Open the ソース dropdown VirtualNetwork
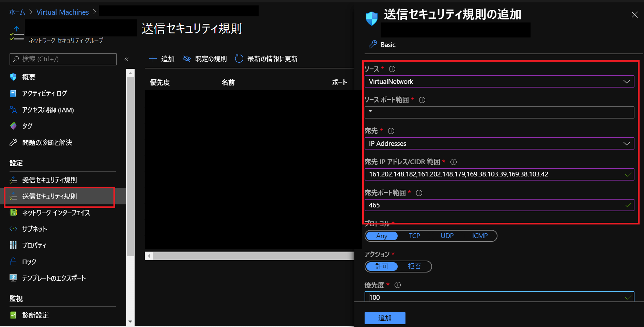 pyautogui.click(x=499, y=81)
